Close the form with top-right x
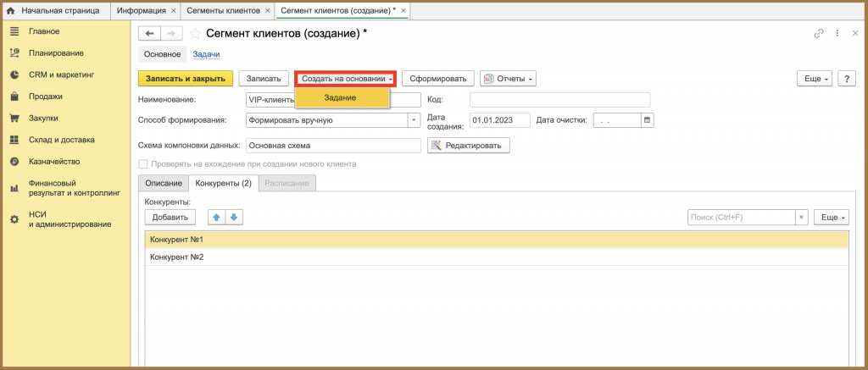868x370 pixels. [854, 34]
